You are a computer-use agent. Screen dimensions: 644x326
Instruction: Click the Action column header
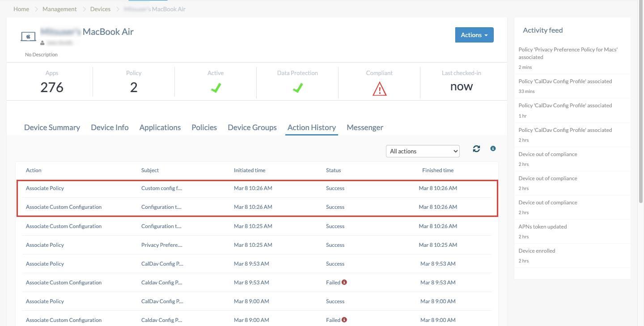click(x=34, y=170)
